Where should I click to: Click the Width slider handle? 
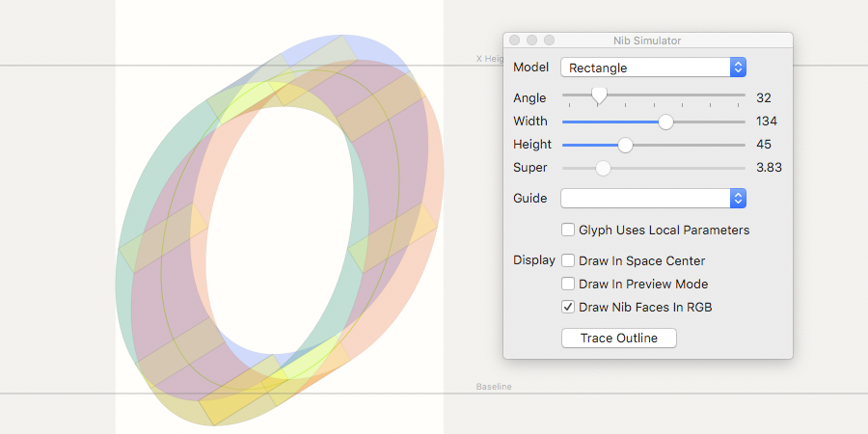[x=665, y=122]
